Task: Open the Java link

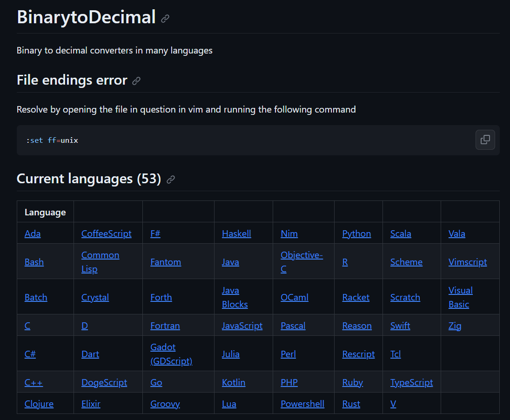Action: 230,262
